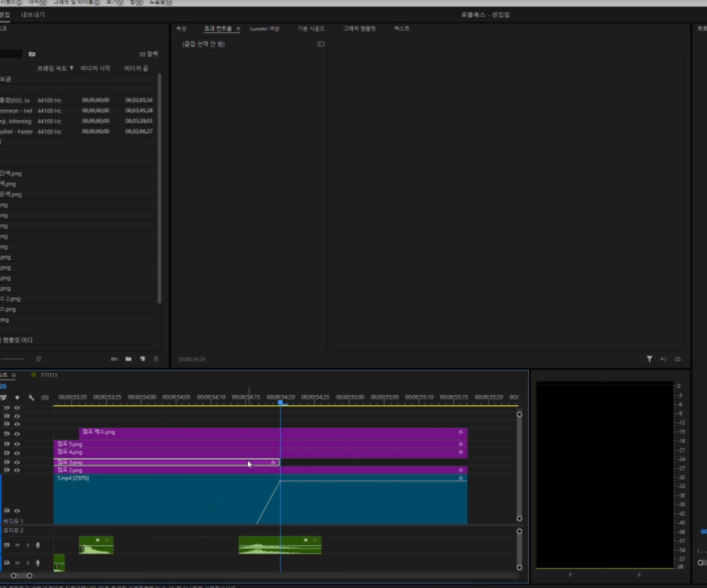Click the trash icon in project panel
The image size is (707, 588).
tap(156, 359)
